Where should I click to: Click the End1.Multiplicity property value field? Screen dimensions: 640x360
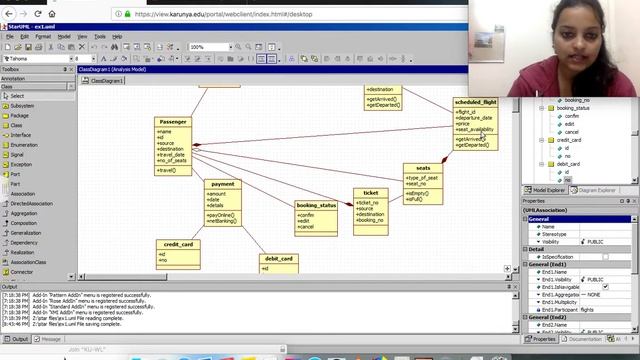pyautogui.click(x=605, y=302)
